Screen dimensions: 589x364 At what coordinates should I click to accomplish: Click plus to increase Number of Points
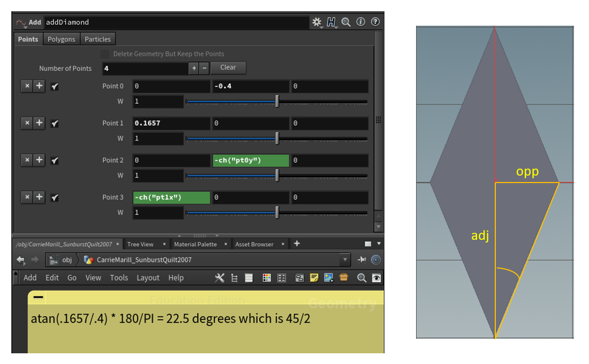(194, 68)
